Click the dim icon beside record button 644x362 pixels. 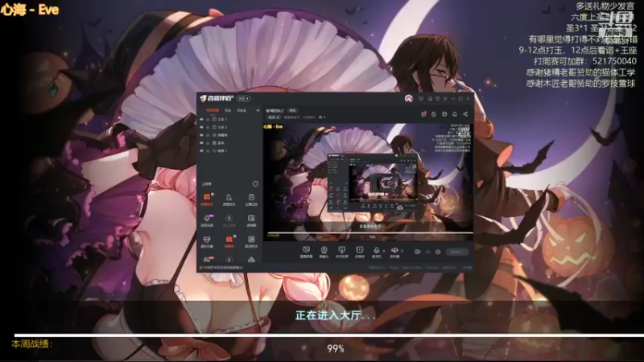click(x=427, y=252)
